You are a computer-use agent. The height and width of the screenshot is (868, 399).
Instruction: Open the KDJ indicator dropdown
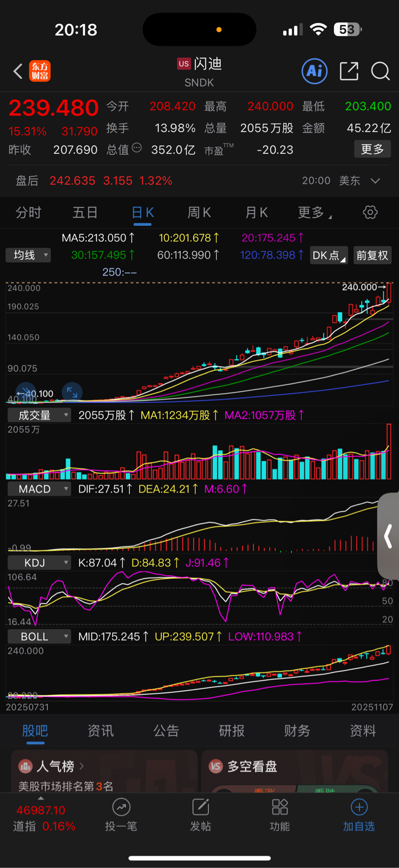click(39, 563)
